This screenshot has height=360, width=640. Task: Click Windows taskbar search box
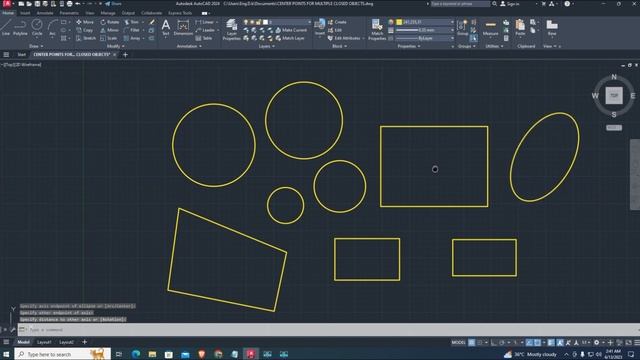[x=62, y=354]
